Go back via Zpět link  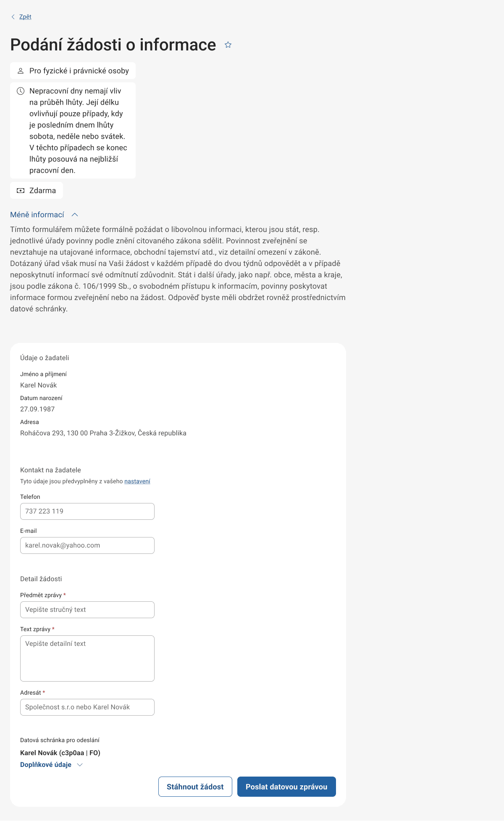click(25, 17)
